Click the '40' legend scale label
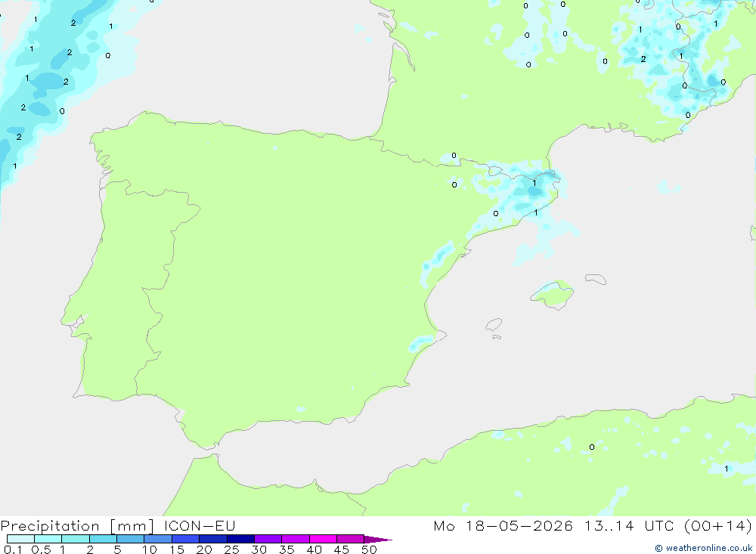This screenshot has width=756, height=554. (x=314, y=549)
